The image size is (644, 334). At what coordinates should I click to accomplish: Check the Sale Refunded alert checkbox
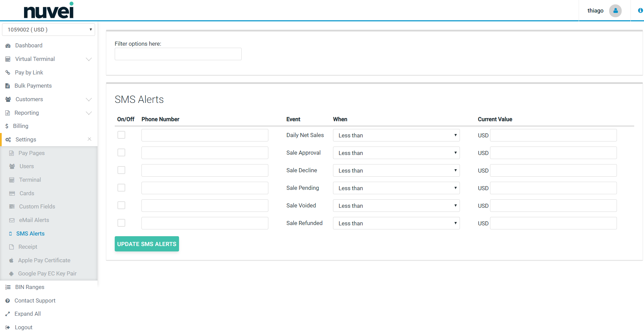(121, 223)
